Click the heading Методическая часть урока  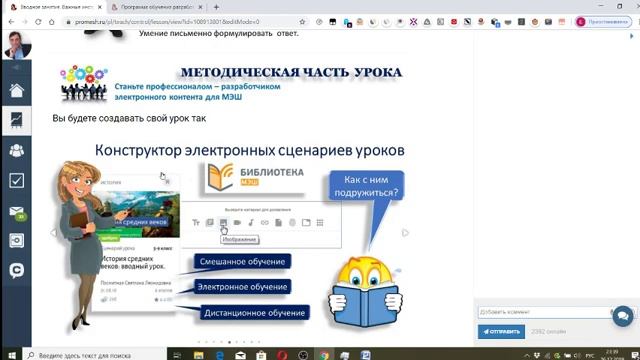(x=291, y=72)
